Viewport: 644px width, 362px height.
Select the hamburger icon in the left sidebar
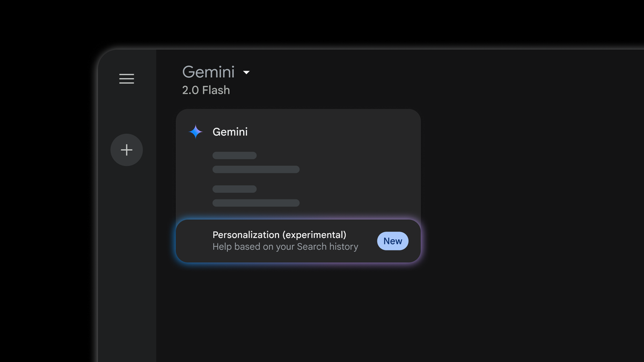tap(126, 78)
